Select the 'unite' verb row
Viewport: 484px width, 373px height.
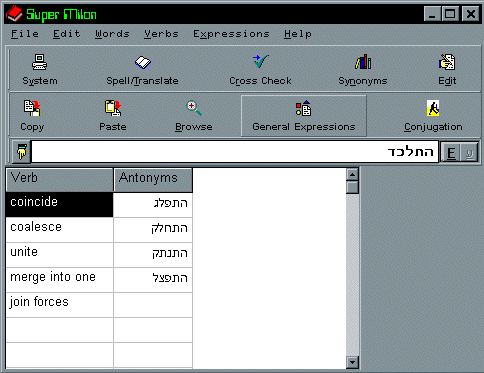pyautogui.click(x=60, y=255)
